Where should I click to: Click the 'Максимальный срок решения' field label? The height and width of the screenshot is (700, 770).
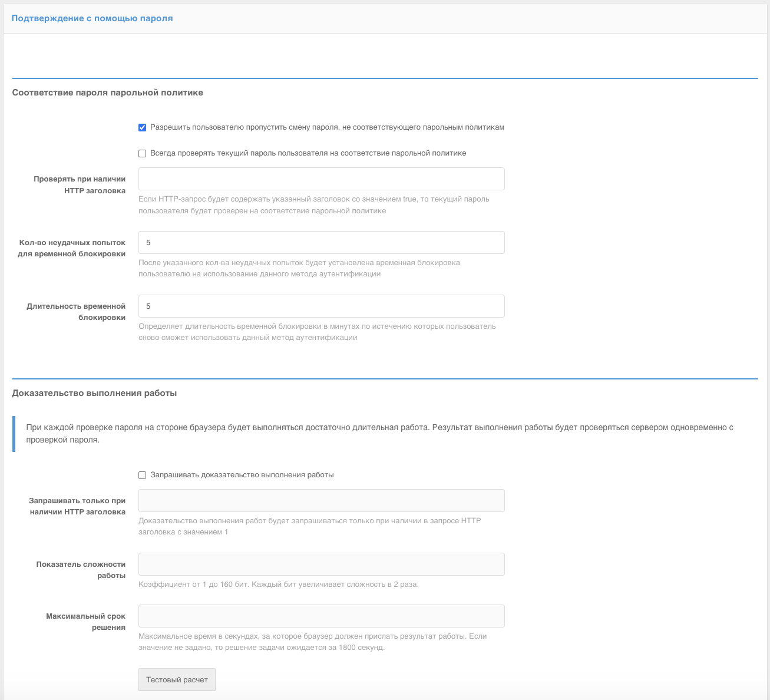86,622
